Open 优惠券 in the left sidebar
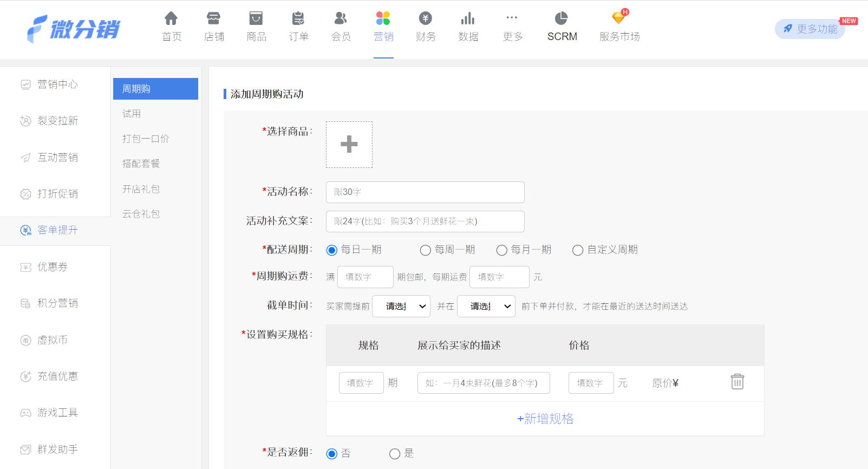 tap(53, 267)
